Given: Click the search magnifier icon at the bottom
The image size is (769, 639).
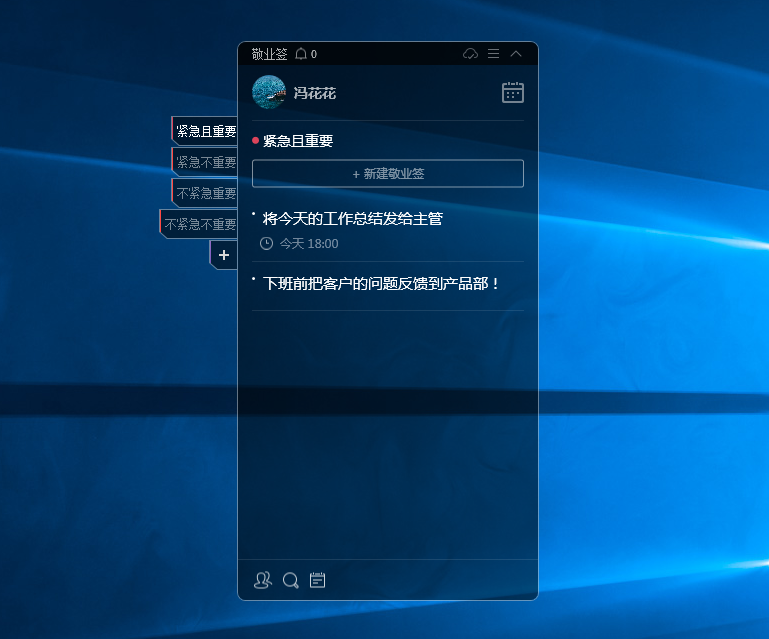Looking at the screenshot, I should [291, 581].
